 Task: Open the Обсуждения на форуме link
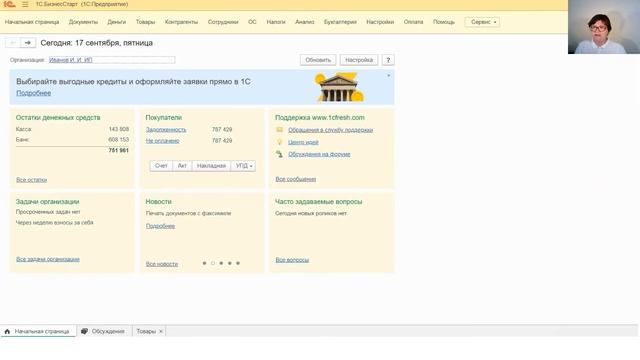(319, 154)
